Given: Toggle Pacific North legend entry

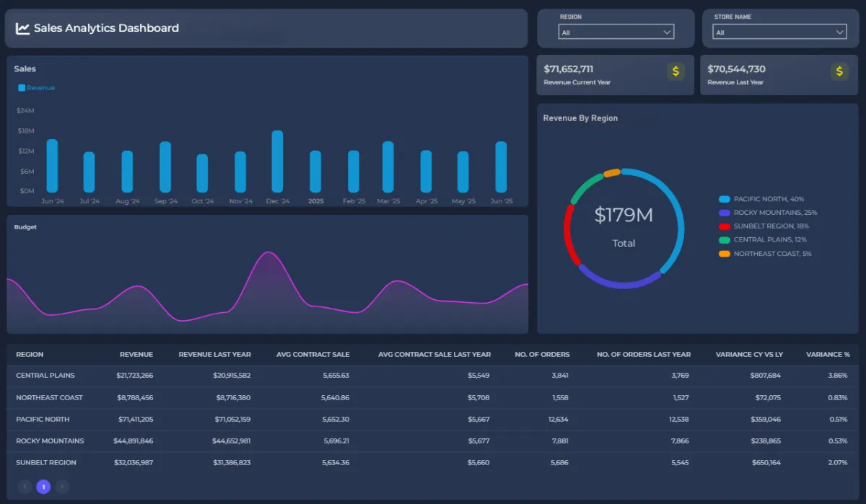Looking at the screenshot, I should (x=768, y=199).
